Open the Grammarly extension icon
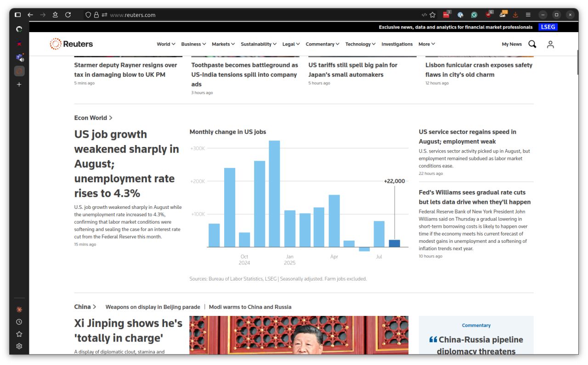 tap(474, 15)
